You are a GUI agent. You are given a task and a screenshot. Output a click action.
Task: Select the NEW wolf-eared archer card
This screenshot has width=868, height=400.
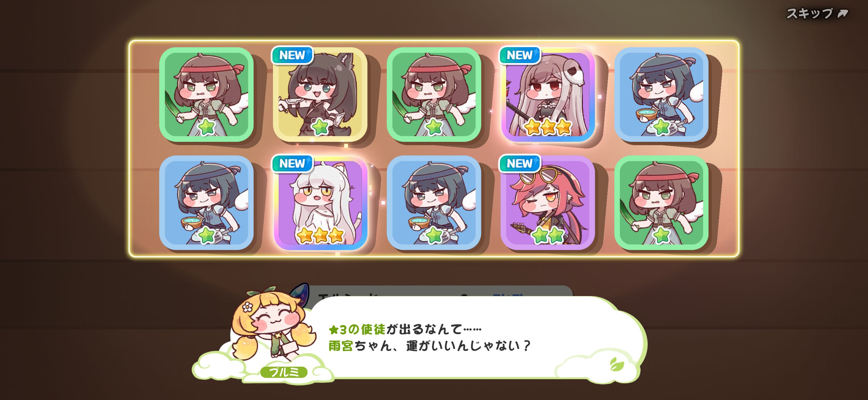(320, 95)
